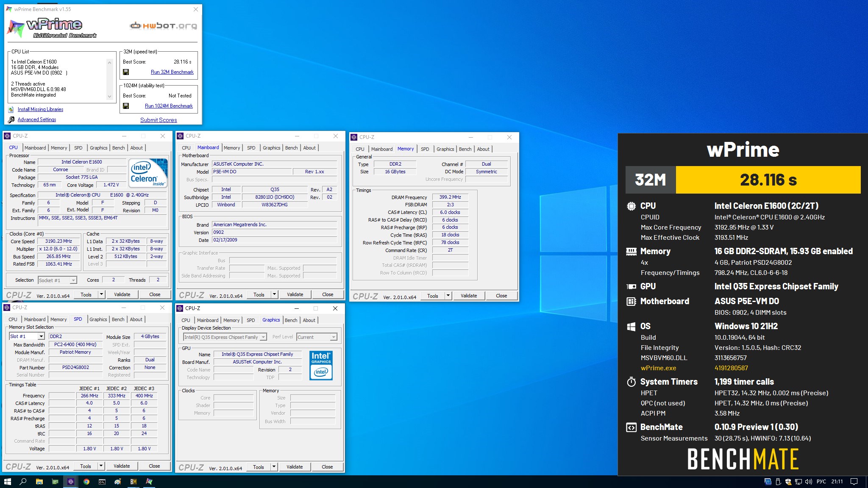868x488 pixels.
Task: Open Tools dropdown arrow in CPU-Z Graphics window
Action: pyautogui.click(x=274, y=467)
